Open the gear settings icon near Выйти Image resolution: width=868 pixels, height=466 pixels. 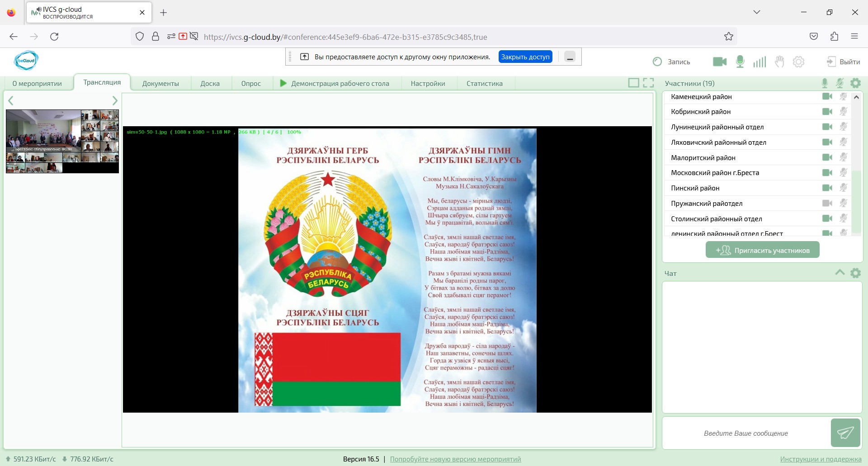(x=799, y=62)
